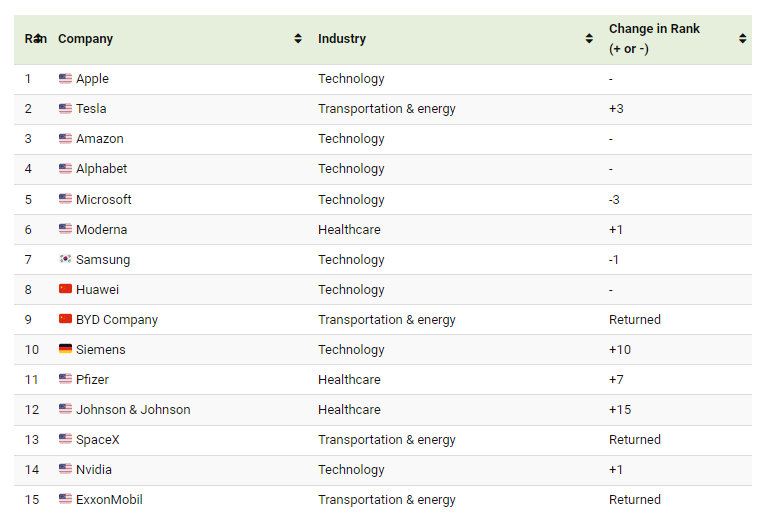Screen dimensions: 765x521
Task: Select the Moderna company cell
Action: 101,230
